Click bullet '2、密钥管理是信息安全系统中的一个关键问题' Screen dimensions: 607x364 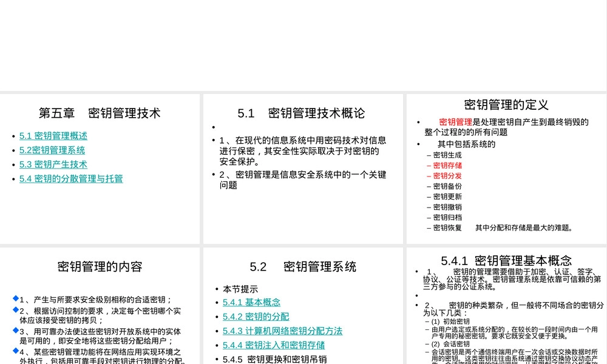303,180
